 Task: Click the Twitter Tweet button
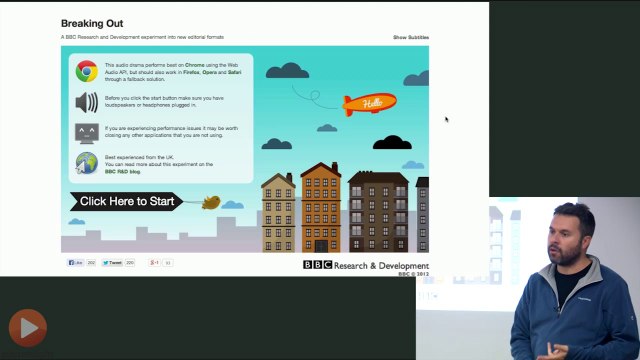(112, 263)
